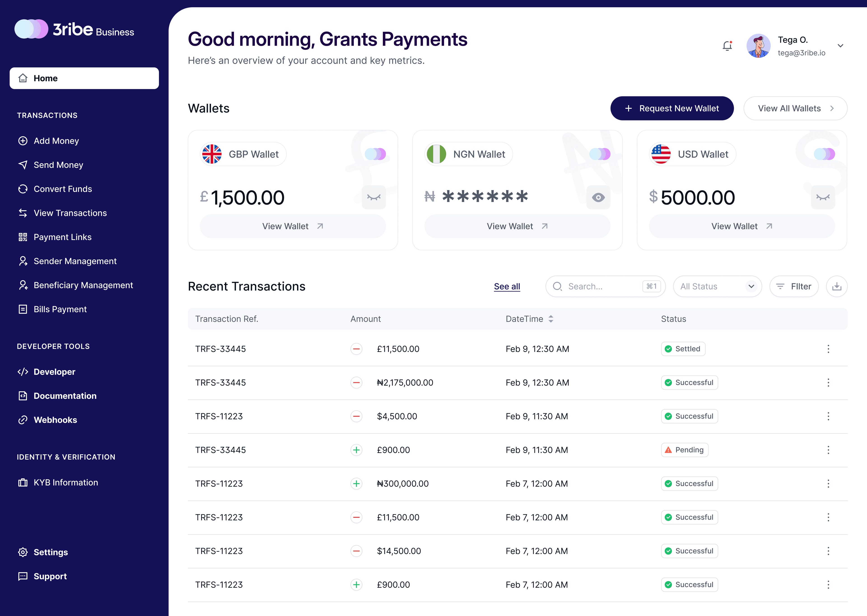Click the See all transactions link

(x=507, y=286)
